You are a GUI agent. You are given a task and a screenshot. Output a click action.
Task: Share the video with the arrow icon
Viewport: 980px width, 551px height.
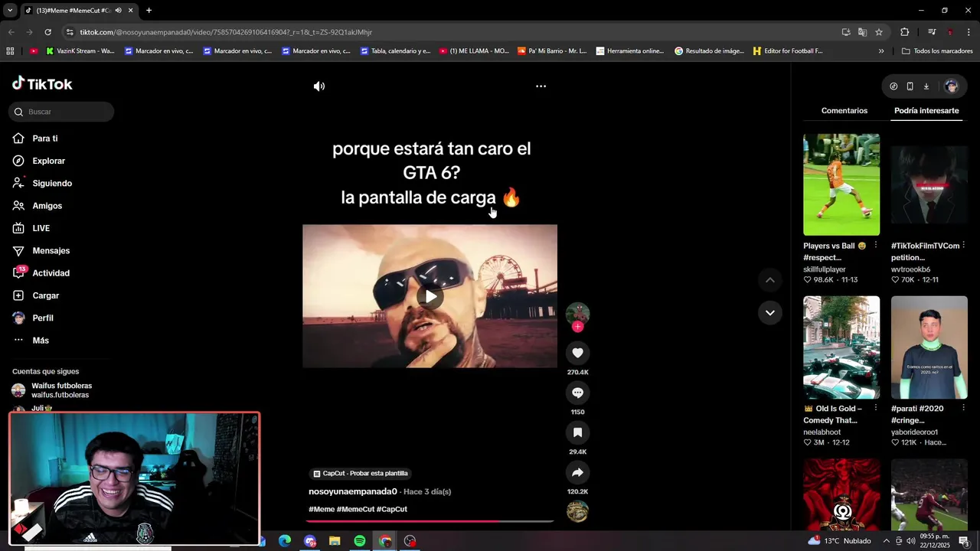click(577, 472)
